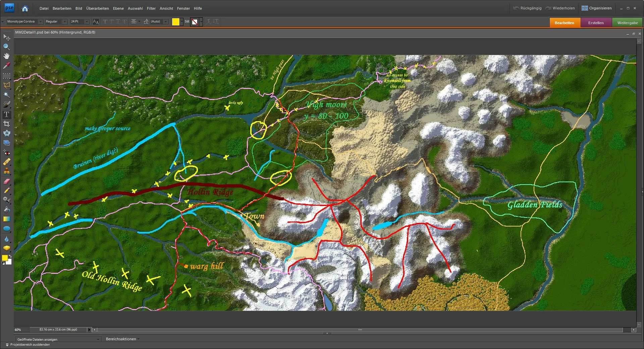The image size is (644, 349).
Task: Open the text alignment dropdown
Action: (139, 21)
